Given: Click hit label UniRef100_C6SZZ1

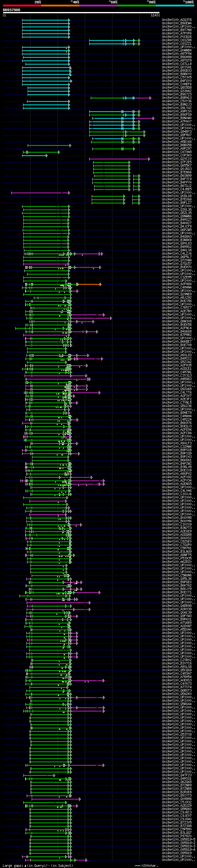Looking at the screenshot, I should pyautogui.click(x=177, y=43).
